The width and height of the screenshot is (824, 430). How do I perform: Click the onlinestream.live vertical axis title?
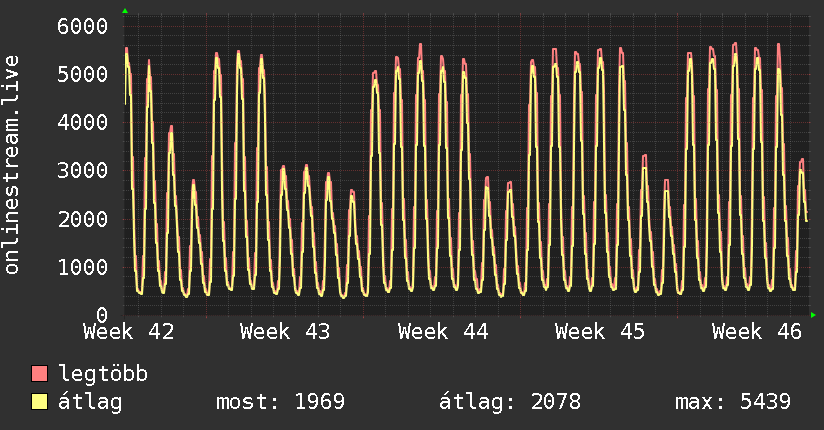[12, 165]
